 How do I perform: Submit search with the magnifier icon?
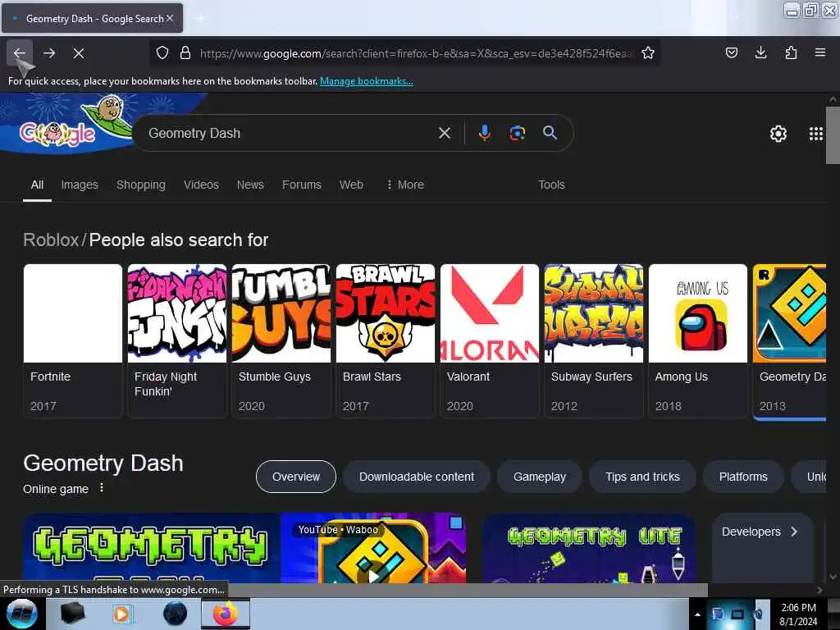(550, 133)
